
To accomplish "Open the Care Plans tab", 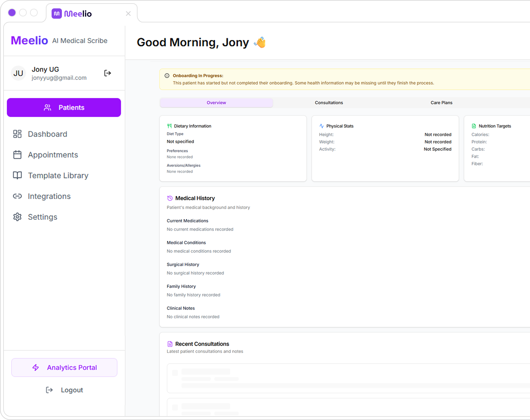I will tap(441, 103).
